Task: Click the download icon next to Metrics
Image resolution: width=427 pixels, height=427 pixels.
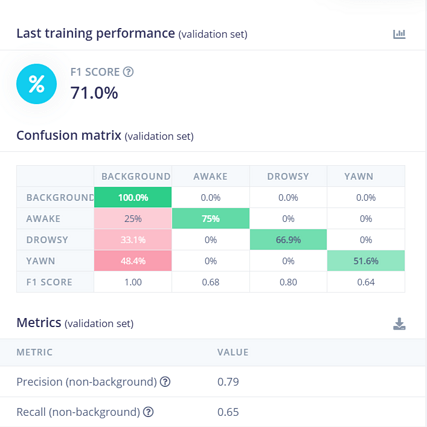Action: [x=399, y=324]
